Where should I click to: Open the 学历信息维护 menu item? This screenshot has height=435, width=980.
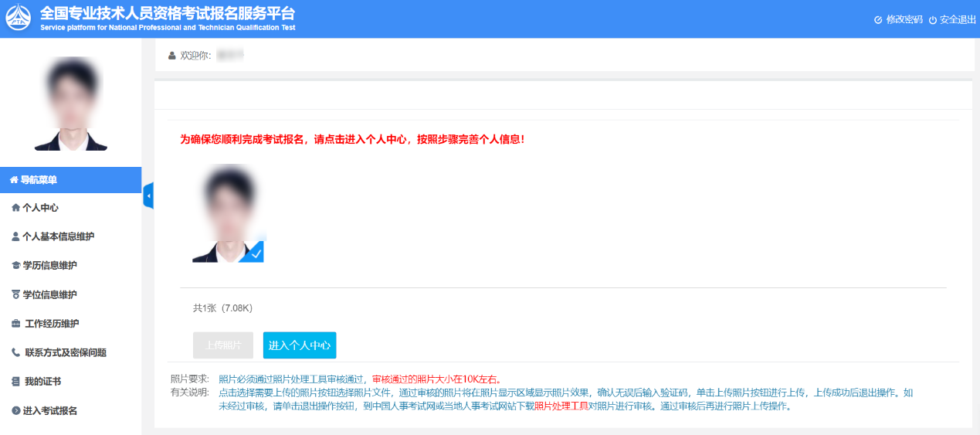[49, 266]
